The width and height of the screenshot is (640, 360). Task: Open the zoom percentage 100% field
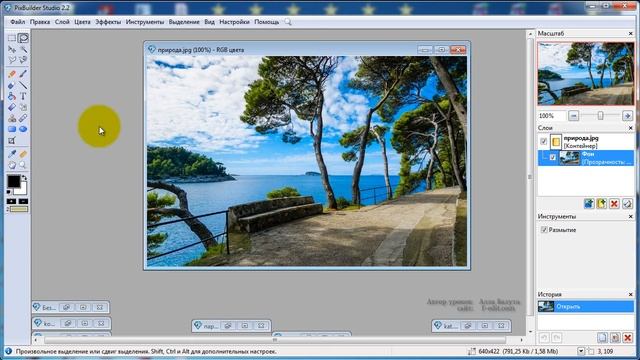coord(551,116)
